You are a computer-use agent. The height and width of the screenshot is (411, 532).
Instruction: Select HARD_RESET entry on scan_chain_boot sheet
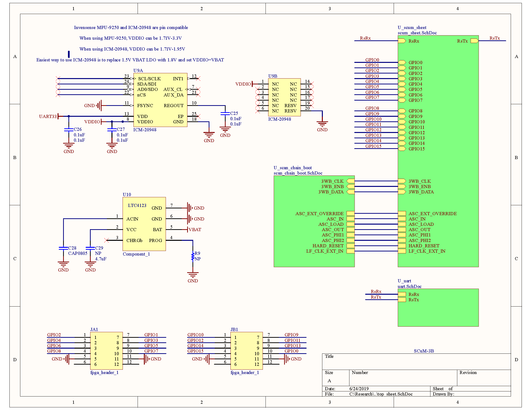[x=351, y=246]
